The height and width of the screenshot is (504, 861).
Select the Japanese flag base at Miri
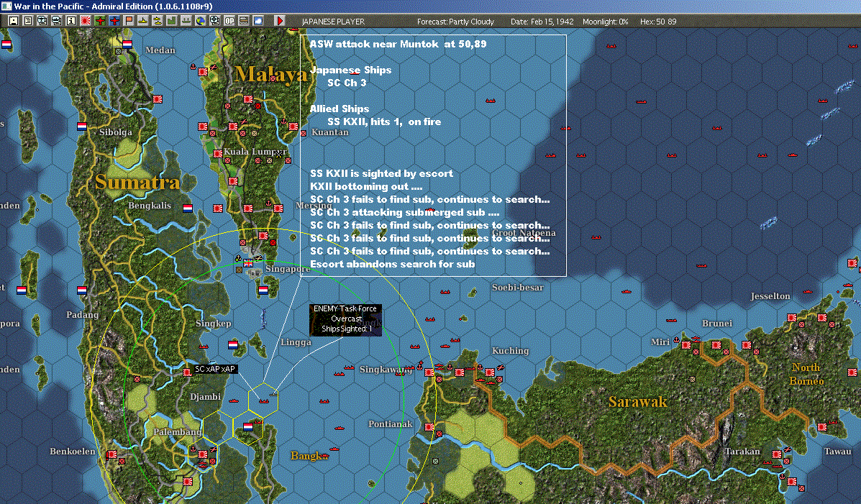pyautogui.click(x=685, y=345)
